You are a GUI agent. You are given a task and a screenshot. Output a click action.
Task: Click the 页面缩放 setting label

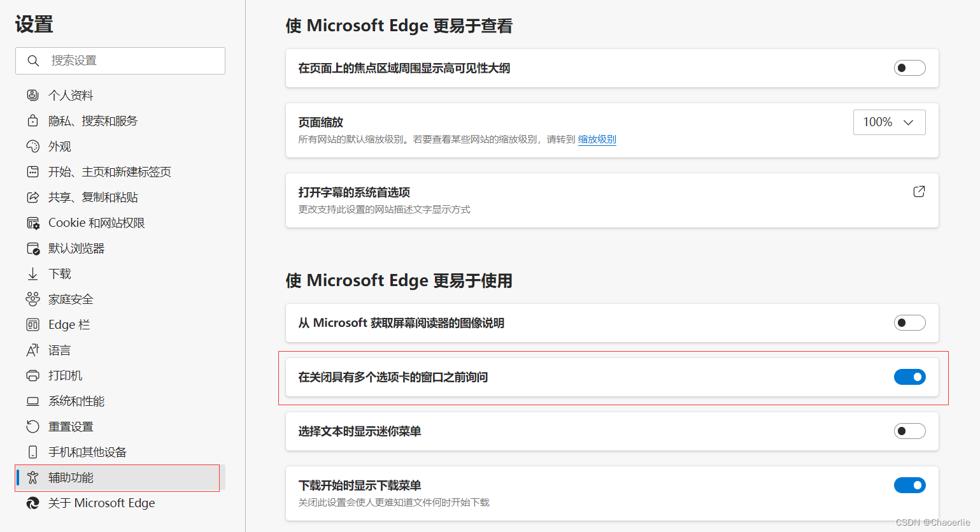click(x=321, y=122)
